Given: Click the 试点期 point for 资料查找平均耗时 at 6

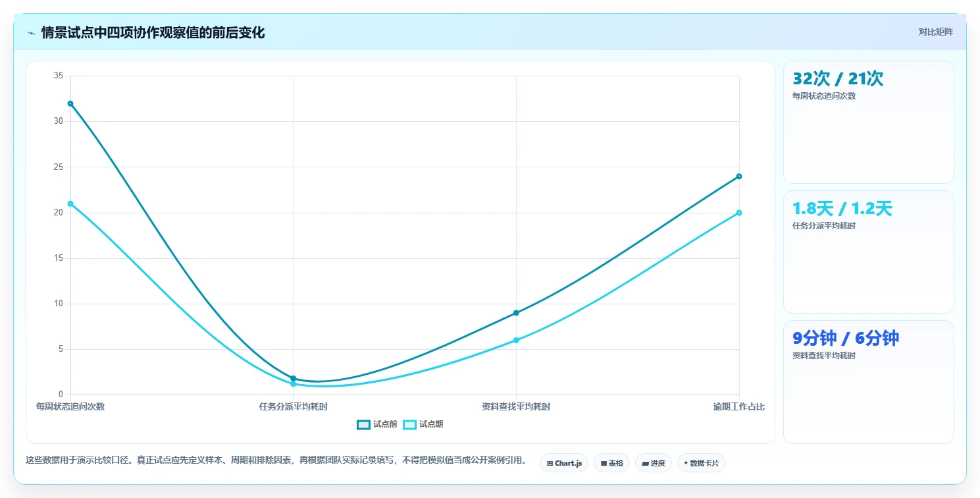Looking at the screenshot, I should [x=516, y=340].
